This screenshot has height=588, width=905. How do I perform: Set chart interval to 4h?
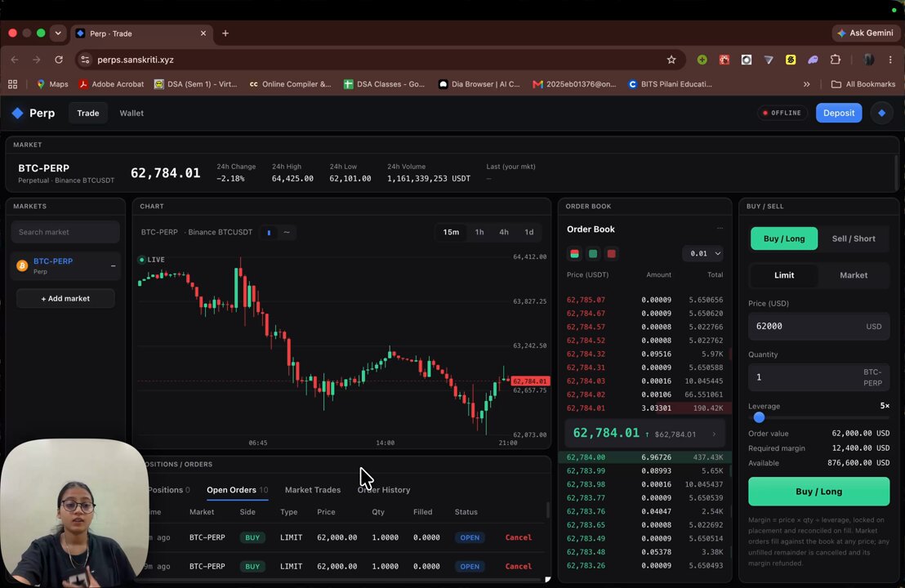[504, 232]
